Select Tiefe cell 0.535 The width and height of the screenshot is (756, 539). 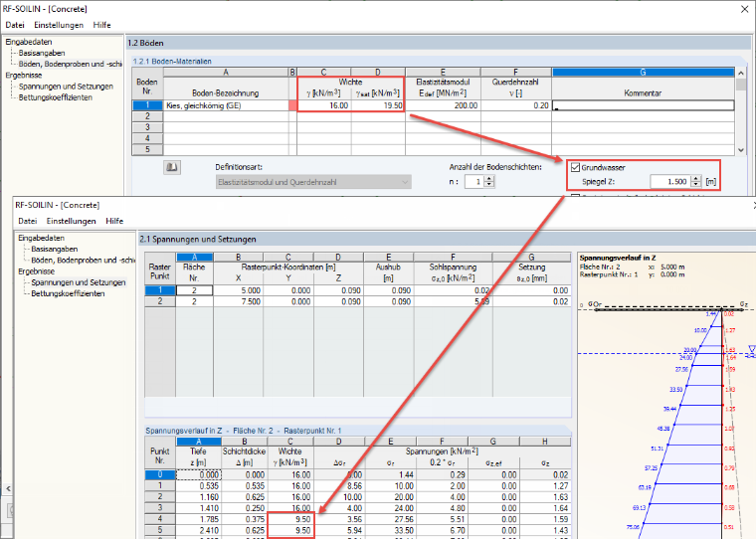click(x=198, y=486)
